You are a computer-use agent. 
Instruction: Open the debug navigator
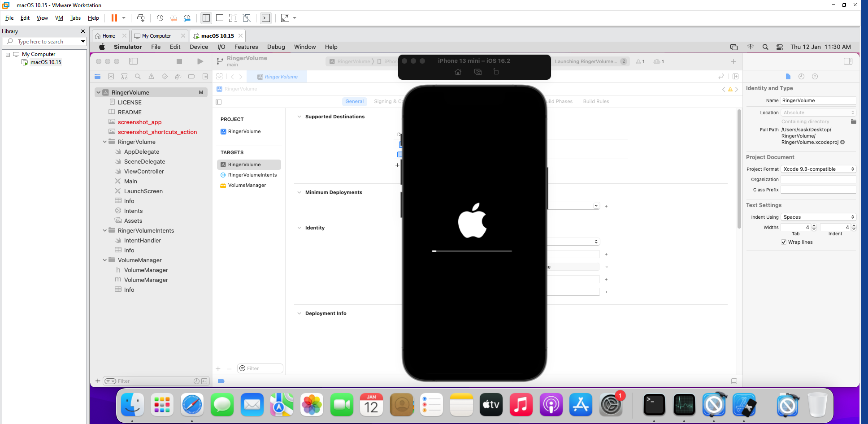click(x=178, y=77)
